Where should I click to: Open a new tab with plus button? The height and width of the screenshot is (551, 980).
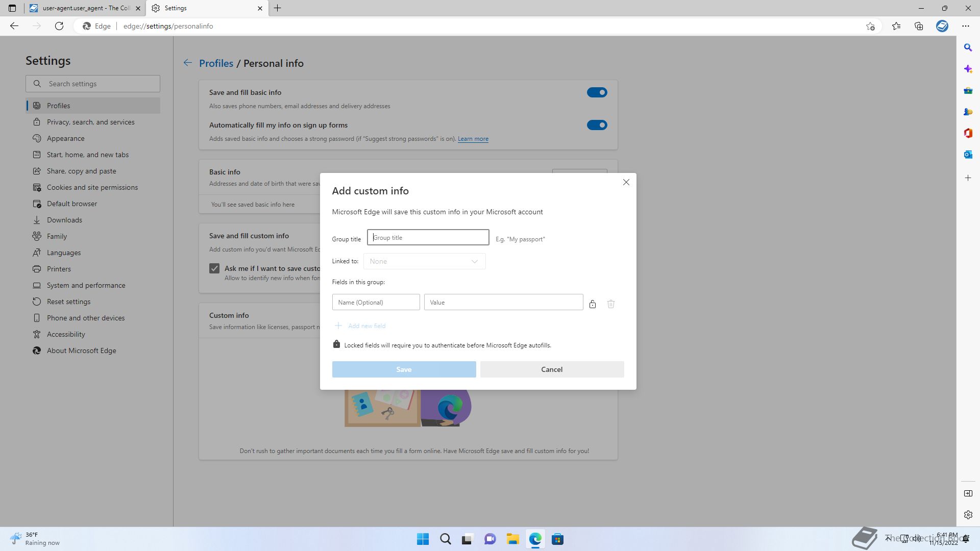(x=277, y=8)
